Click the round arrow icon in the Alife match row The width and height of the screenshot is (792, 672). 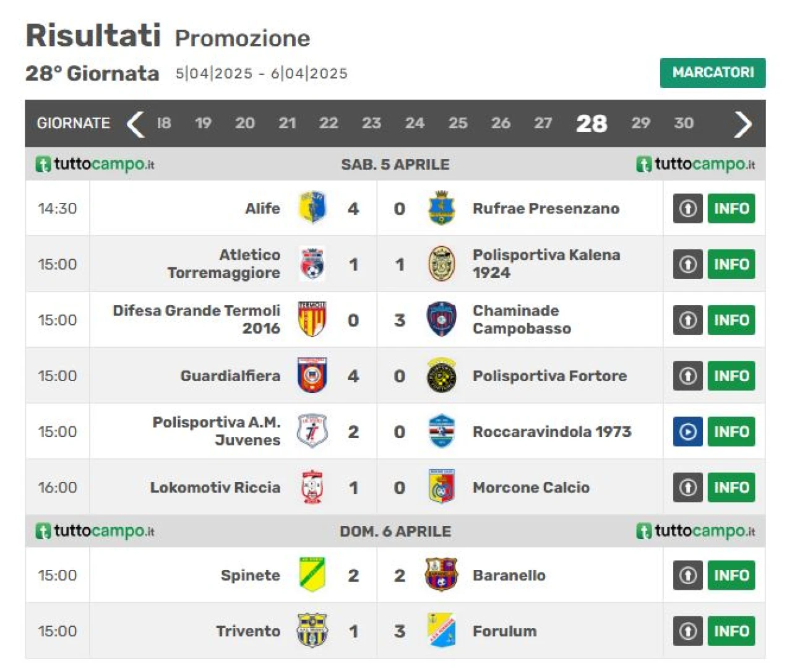pyautogui.click(x=687, y=209)
